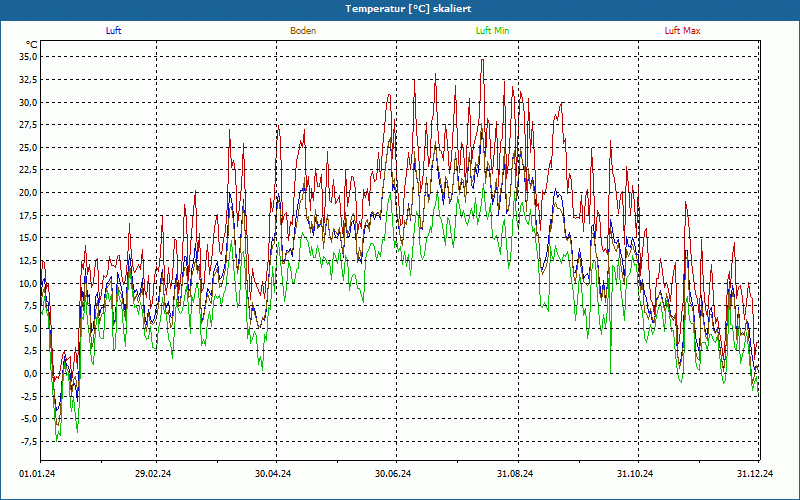Click the 01.01.24 date label
This screenshot has width=800, height=500.
point(37,474)
